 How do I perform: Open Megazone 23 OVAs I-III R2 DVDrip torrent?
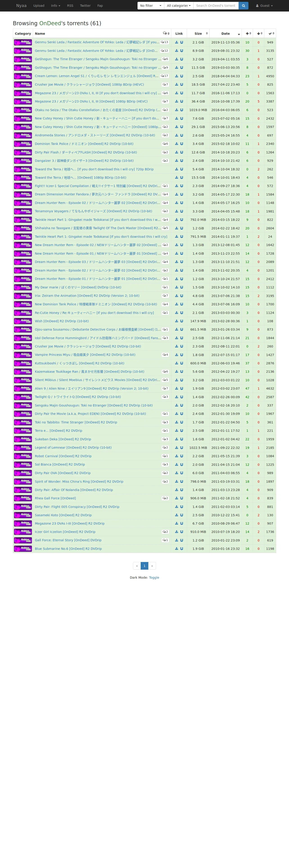[x=70, y=524]
